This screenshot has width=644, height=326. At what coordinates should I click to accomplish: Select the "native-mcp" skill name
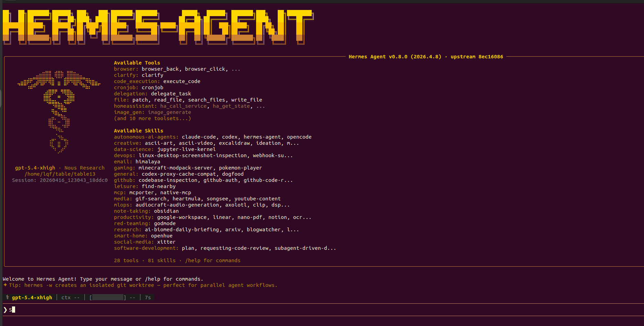pyautogui.click(x=176, y=193)
